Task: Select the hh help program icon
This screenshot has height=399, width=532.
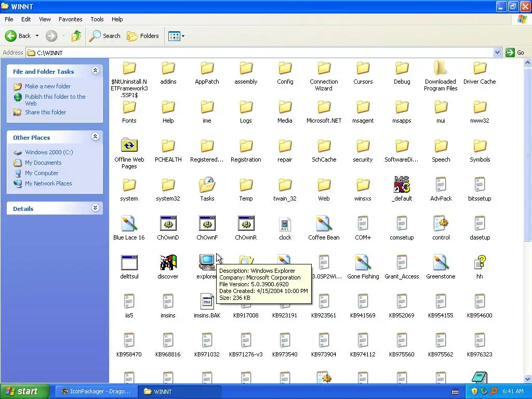Action: click(x=480, y=262)
